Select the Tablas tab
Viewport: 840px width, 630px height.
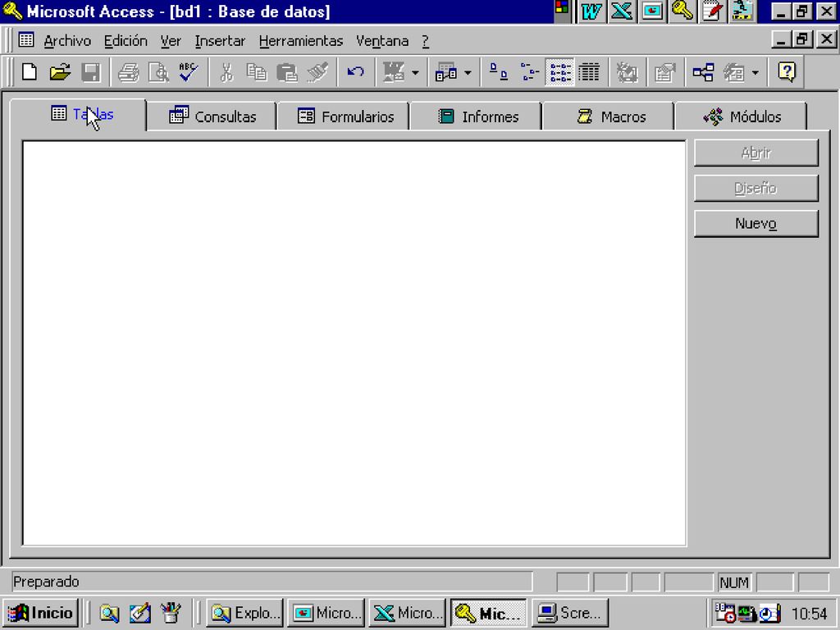point(79,115)
